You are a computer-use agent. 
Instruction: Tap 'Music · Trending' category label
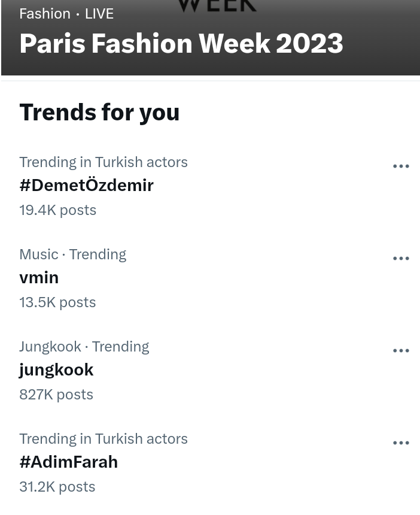(72, 255)
